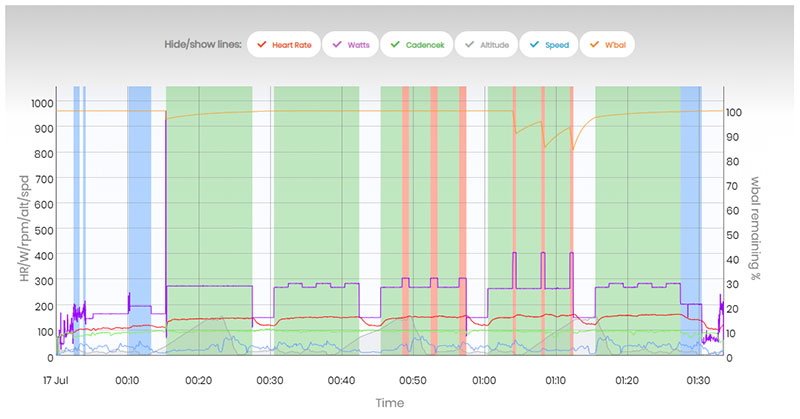Click the wide blue band near 00:10
The height and width of the screenshot is (419, 800).
(x=139, y=220)
